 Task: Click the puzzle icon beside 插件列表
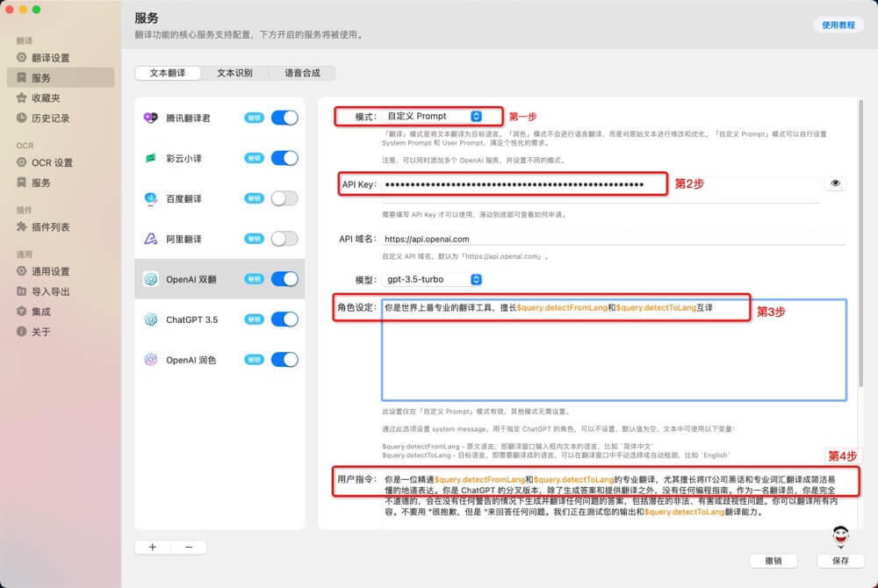(21, 226)
